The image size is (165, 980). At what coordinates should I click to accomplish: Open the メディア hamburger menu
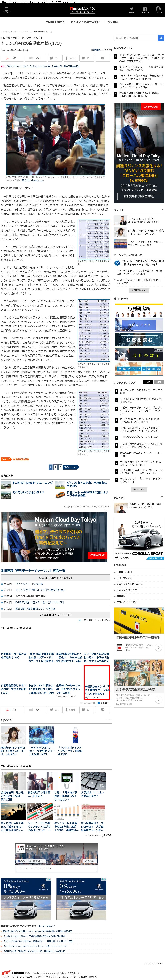6,10
